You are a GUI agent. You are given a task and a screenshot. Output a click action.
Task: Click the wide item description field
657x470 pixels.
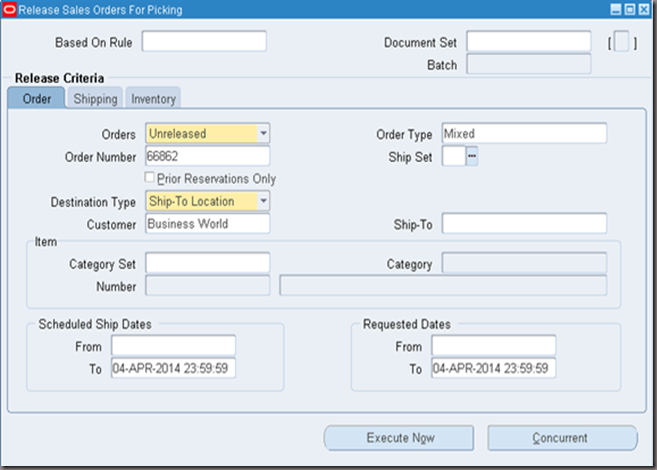click(x=443, y=286)
